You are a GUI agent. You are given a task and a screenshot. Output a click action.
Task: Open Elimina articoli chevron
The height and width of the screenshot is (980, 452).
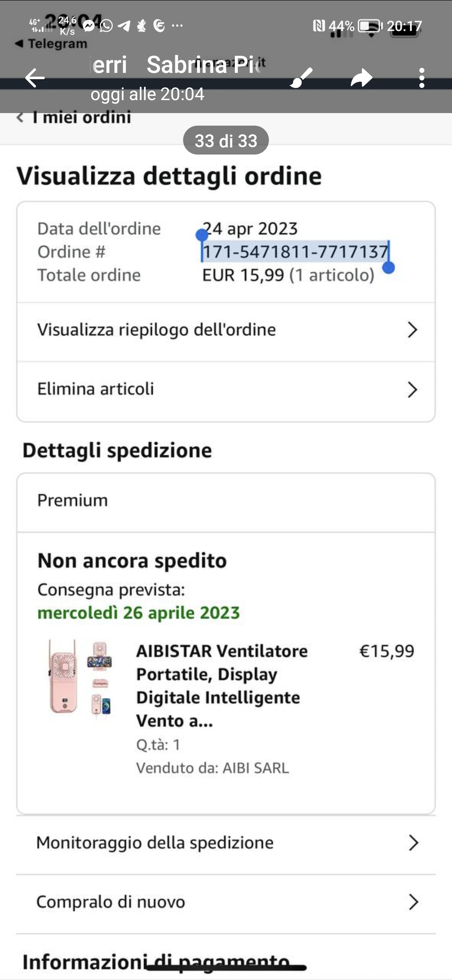412,389
